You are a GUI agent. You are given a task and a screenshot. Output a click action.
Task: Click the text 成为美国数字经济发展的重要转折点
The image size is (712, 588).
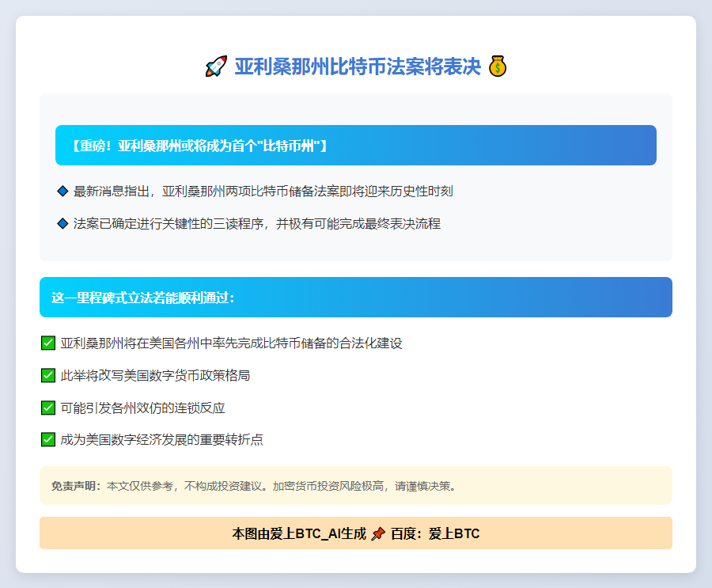161,439
